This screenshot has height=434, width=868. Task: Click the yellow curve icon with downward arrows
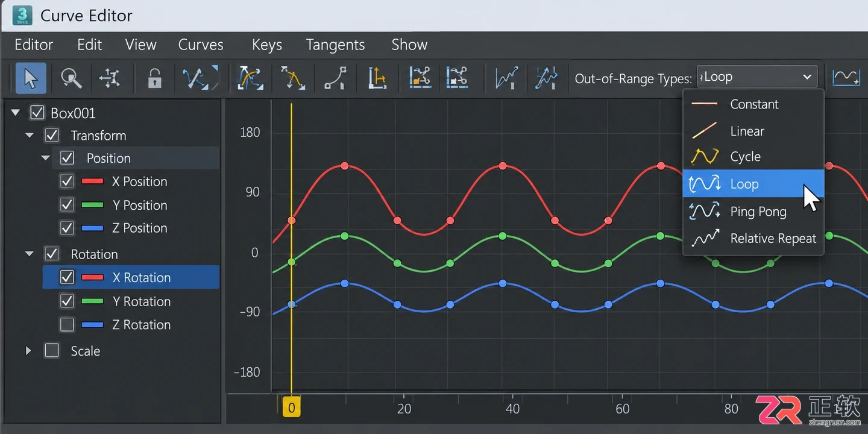coord(292,78)
